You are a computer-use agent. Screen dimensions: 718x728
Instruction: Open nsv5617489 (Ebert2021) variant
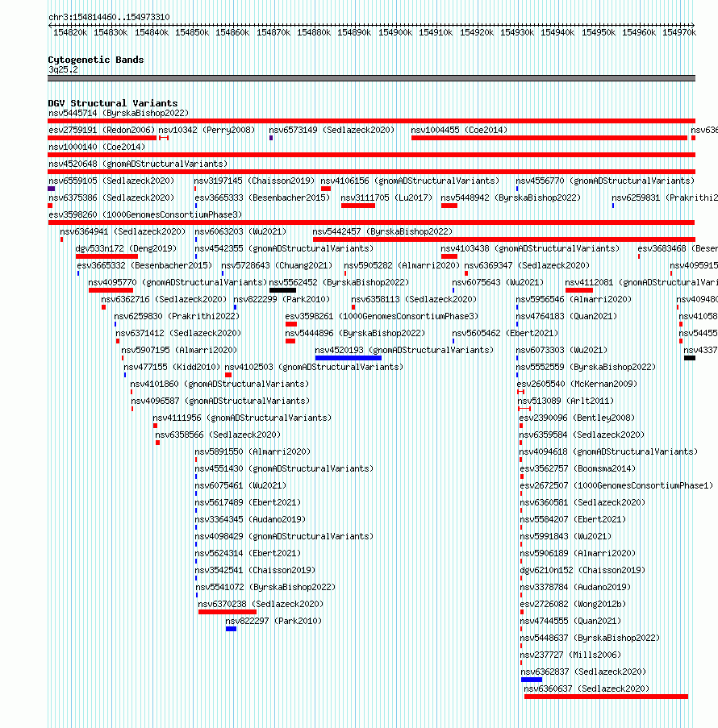point(248,503)
